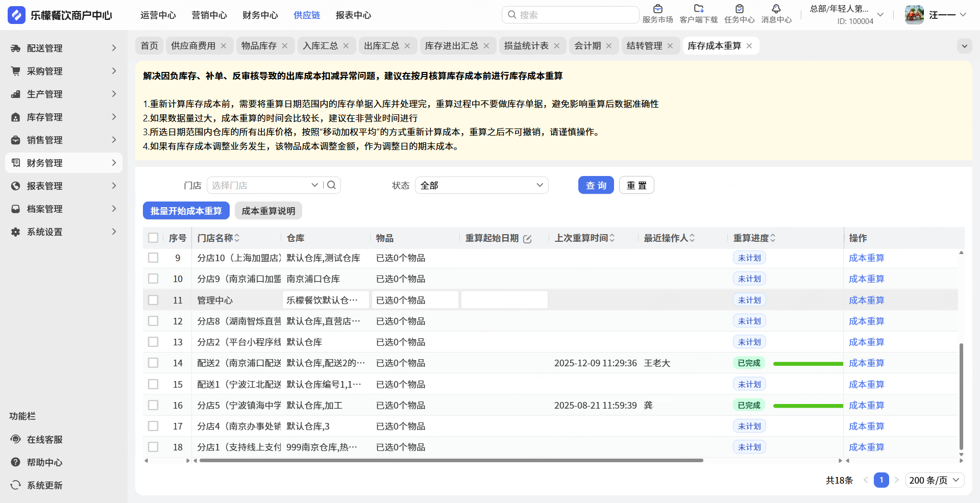
Task: Open the 任务中心 task center icon
Action: click(740, 9)
